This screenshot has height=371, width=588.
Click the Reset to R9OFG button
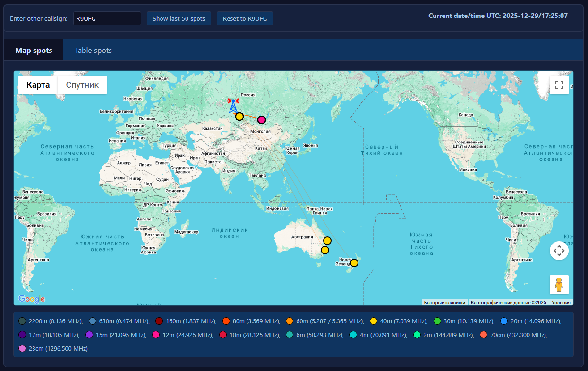point(245,19)
